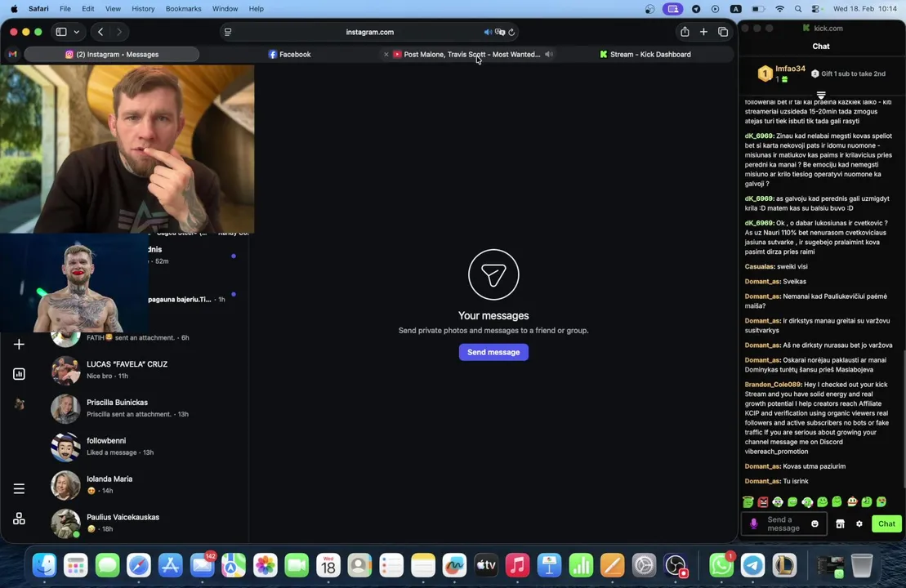Go back with the Safari back arrow
This screenshot has height=588, width=906.
click(x=100, y=32)
